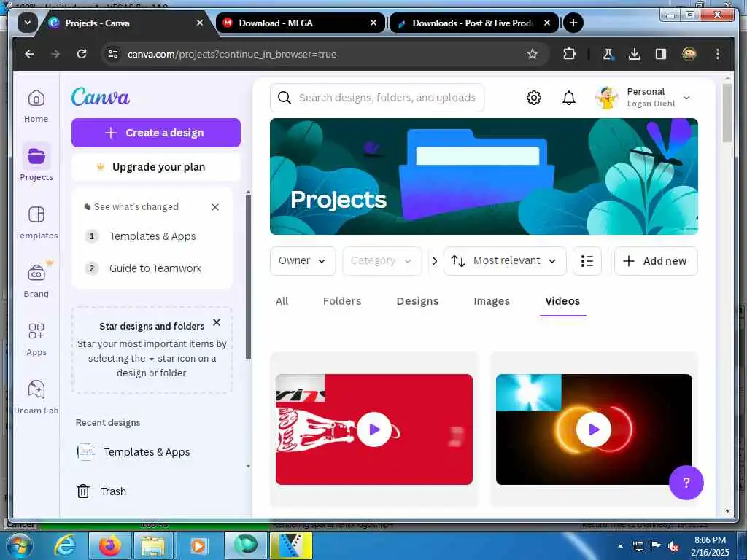Viewport: 747px width, 560px height.
Task: Launch Internet Explorer from the taskbar
Action: pyautogui.click(x=64, y=545)
